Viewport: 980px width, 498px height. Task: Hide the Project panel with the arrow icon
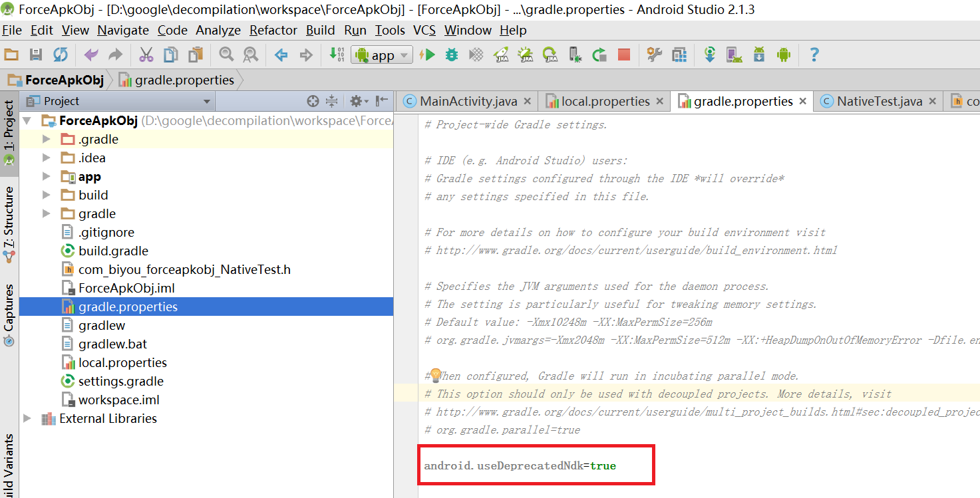tap(382, 101)
